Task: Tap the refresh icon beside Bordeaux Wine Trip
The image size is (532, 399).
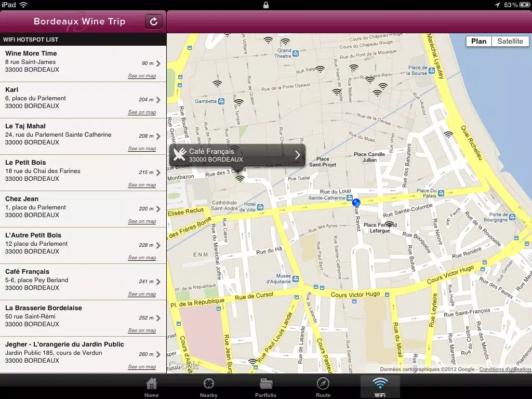Action: pos(154,22)
